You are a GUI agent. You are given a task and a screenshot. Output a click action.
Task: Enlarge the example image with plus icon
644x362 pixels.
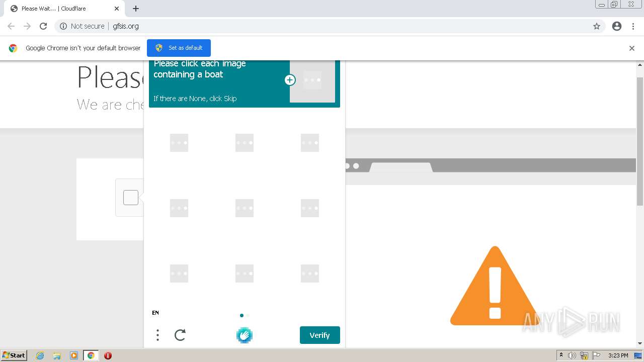pyautogui.click(x=290, y=80)
